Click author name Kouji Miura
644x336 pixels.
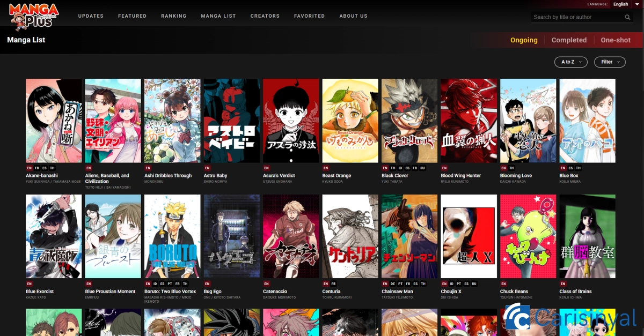(570, 182)
